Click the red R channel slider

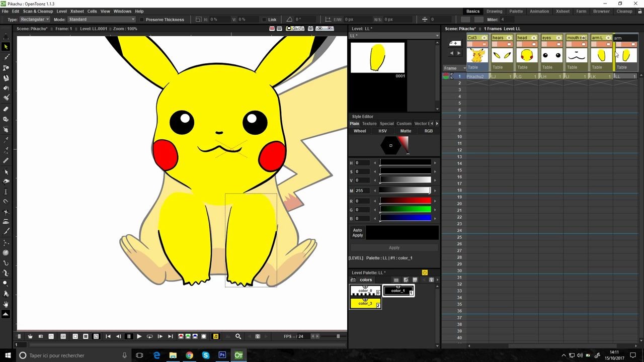click(406, 201)
